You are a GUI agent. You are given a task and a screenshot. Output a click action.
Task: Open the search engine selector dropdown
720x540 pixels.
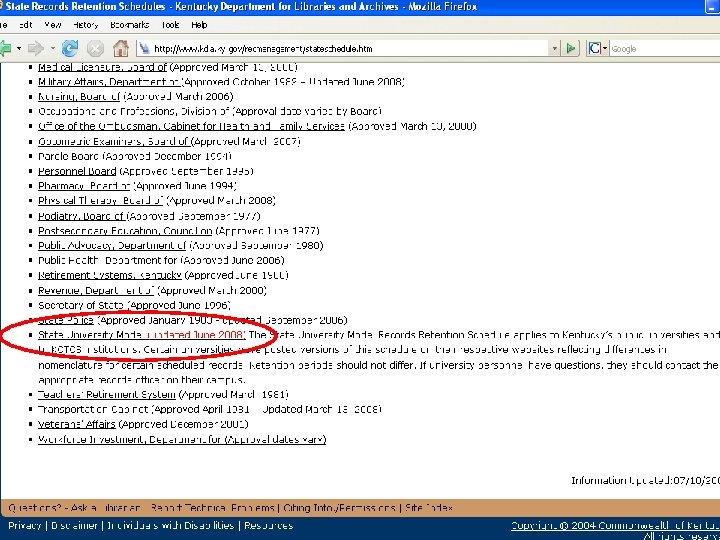click(x=605, y=48)
